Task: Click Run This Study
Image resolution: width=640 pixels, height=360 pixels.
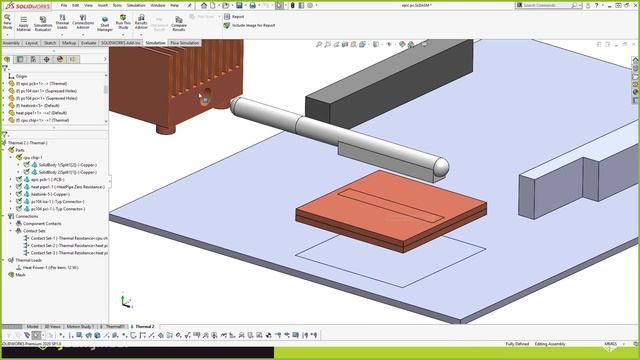Action: (123, 22)
